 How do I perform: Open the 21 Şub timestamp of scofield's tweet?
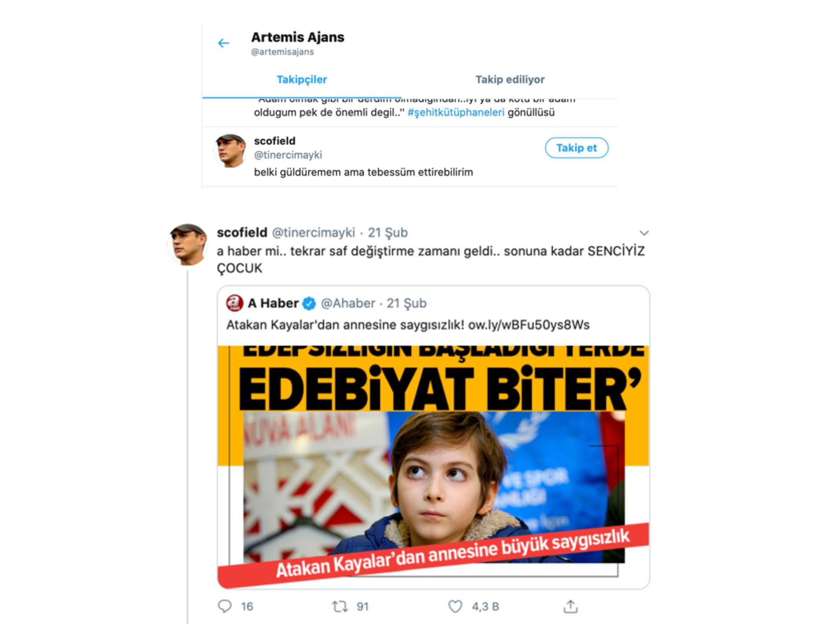click(388, 233)
